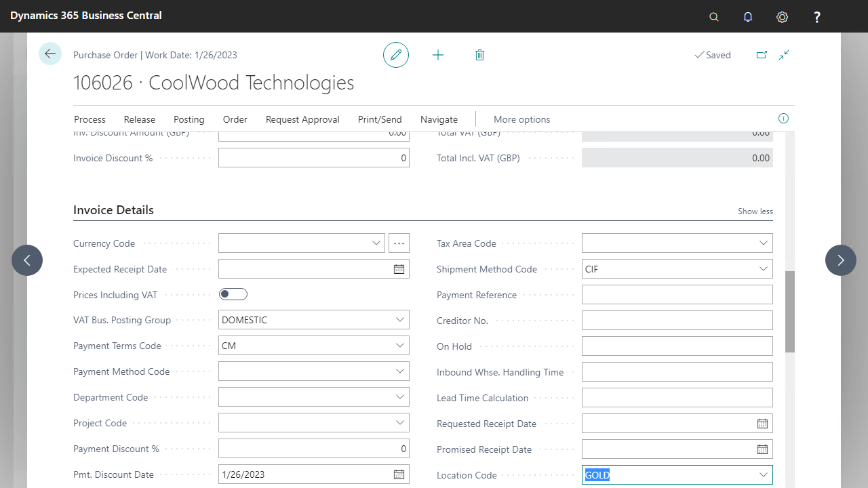Viewport: 868px width, 488px height.
Task: Open the Request Approval menu
Action: (302, 119)
